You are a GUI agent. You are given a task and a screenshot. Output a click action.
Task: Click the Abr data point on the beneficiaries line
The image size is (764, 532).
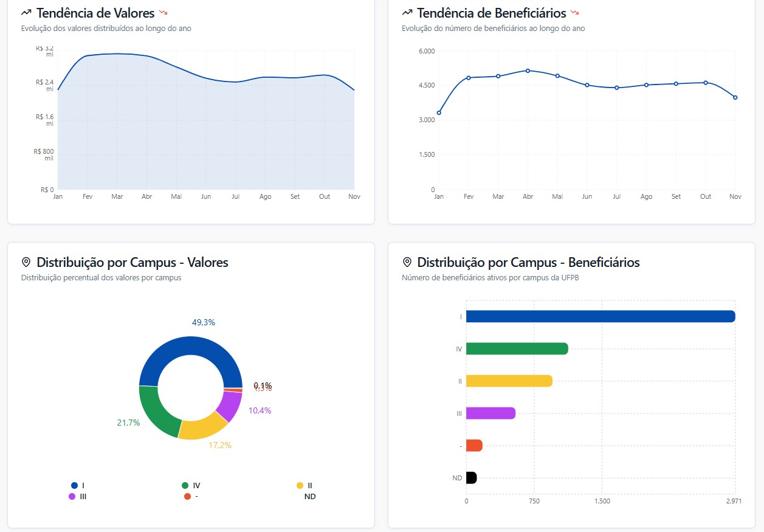[x=528, y=71]
